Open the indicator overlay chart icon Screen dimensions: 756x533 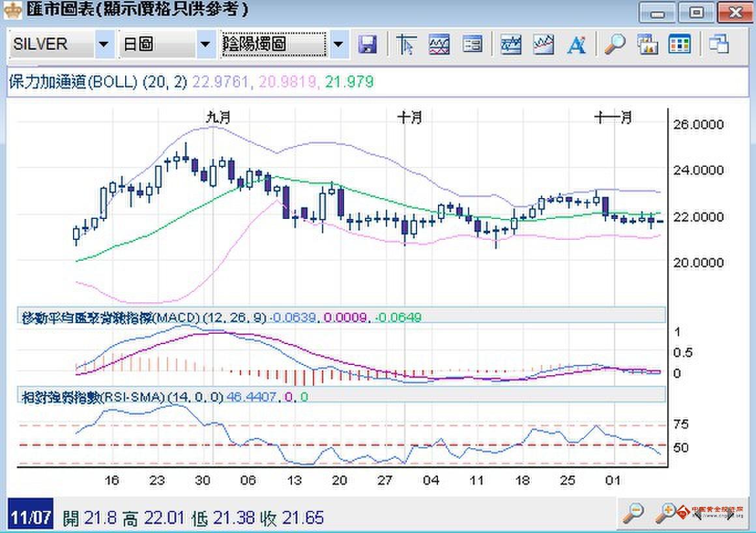click(440, 44)
